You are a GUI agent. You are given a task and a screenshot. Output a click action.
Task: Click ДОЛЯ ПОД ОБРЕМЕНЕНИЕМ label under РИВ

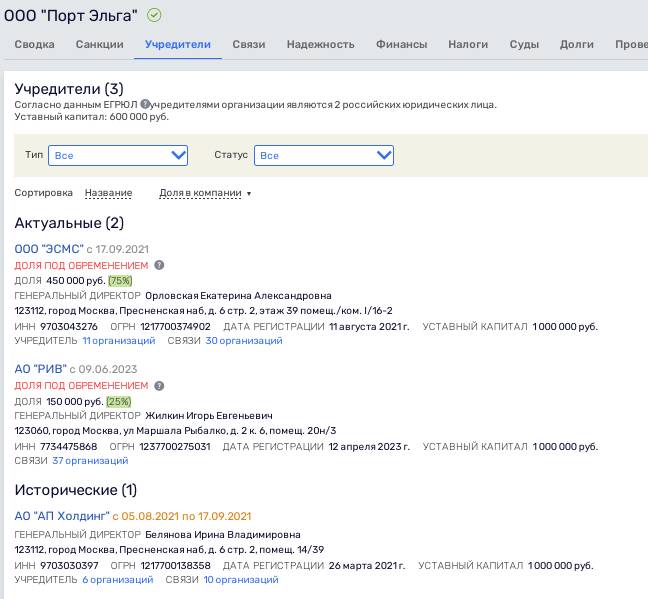(81, 386)
